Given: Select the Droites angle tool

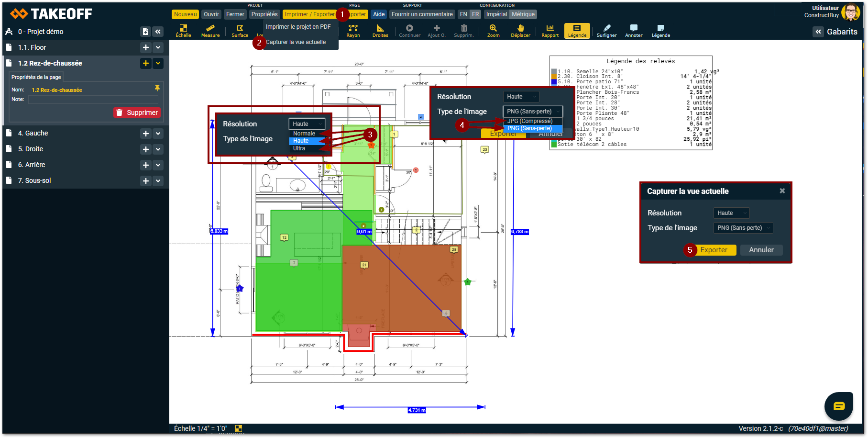Looking at the screenshot, I should 380,31.
